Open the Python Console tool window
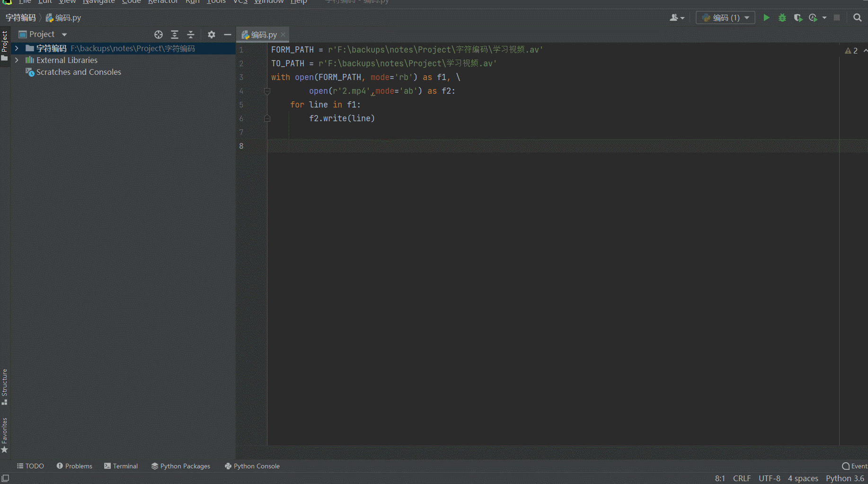 (x=252, y=466)
